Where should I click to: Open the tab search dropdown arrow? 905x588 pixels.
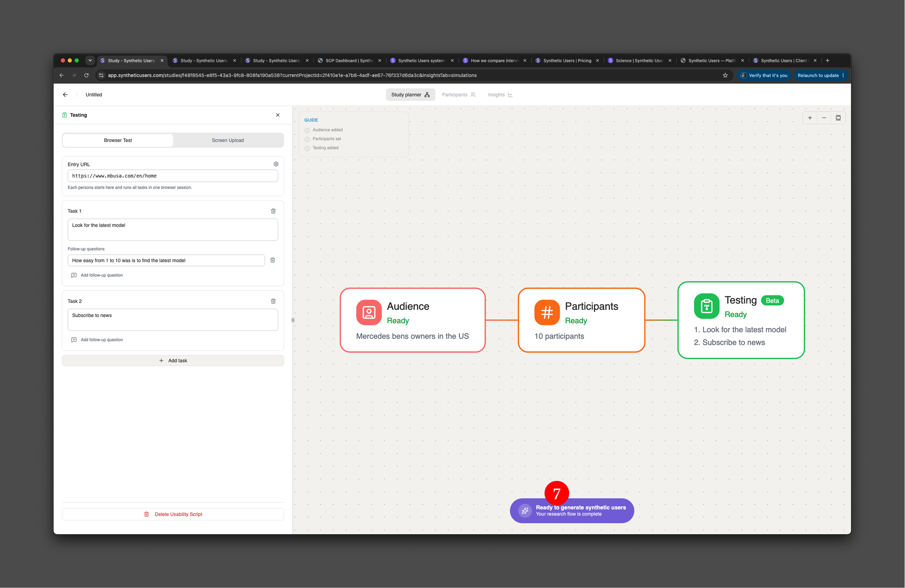tap(90, 61)
